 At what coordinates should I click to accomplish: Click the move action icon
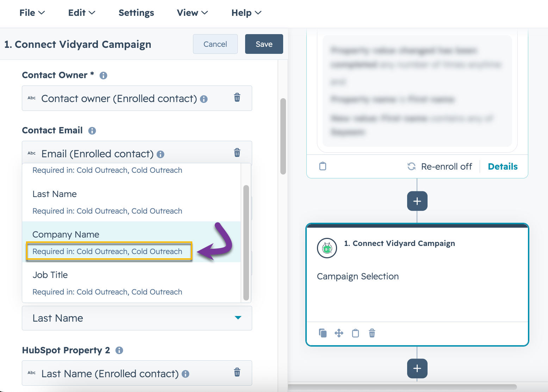[x=339, y=333]
